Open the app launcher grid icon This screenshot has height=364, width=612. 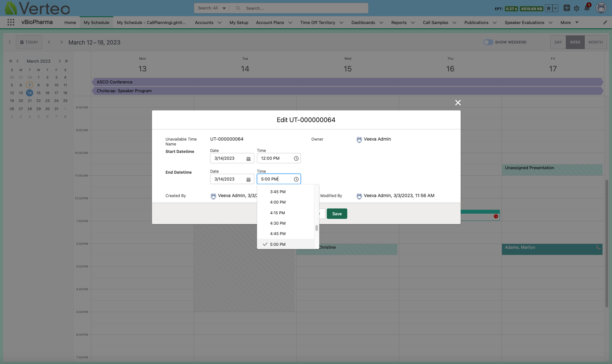11,22
